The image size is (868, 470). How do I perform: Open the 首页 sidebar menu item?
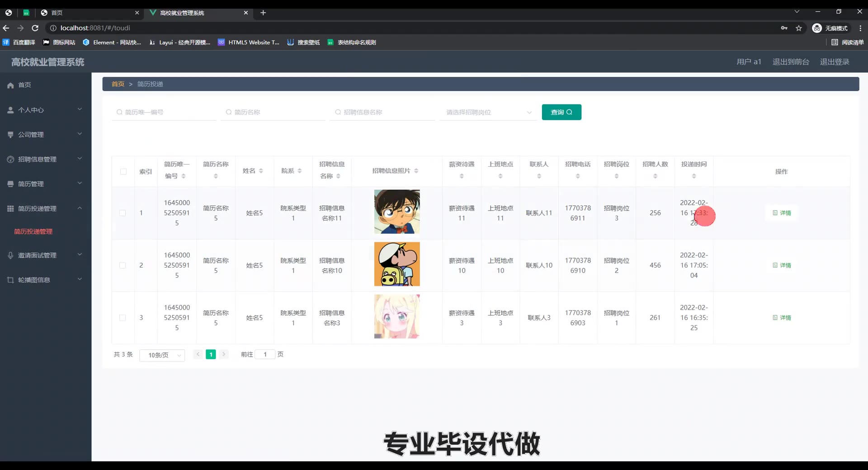tap(46, 85)
